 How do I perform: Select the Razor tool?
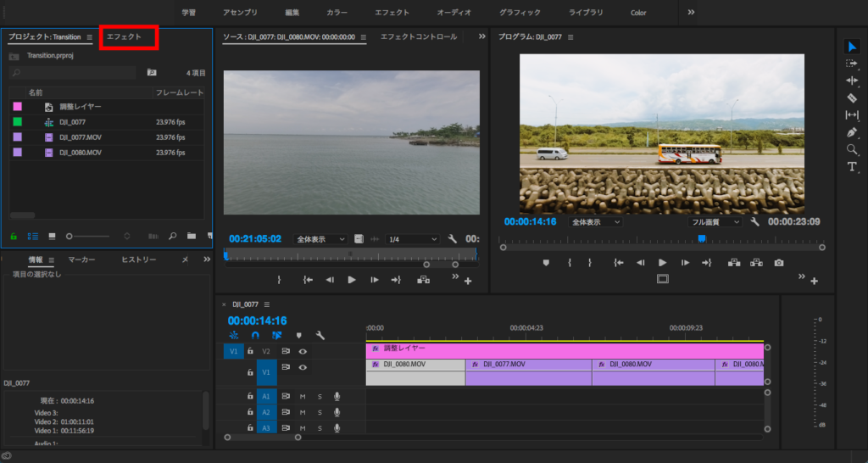tap(852, 98)
